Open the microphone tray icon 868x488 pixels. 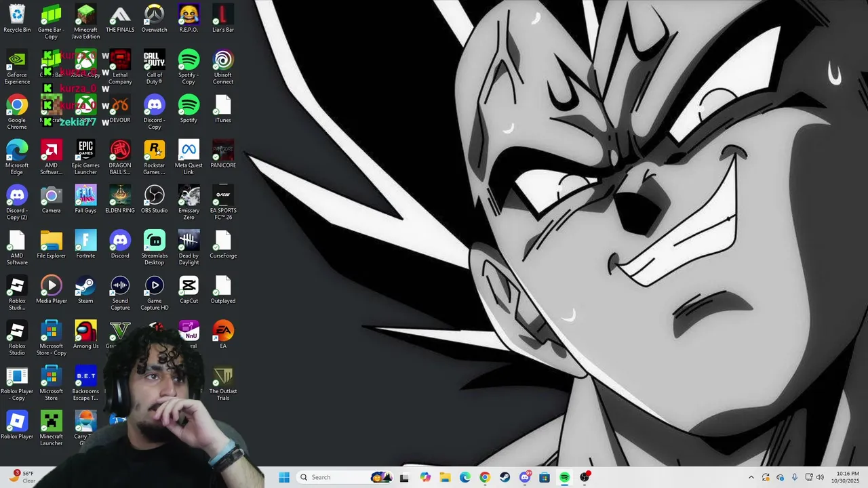pyautogui.click(x=795, y=477)
